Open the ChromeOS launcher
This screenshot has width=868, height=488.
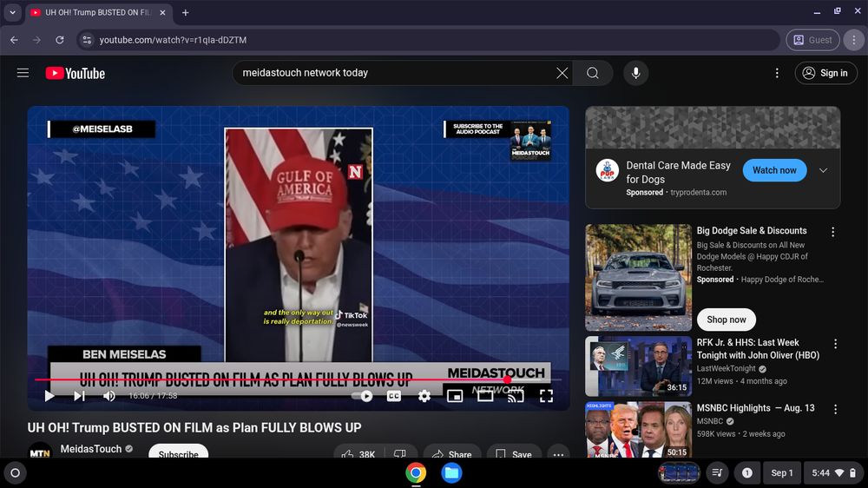(x=16, y=473)
